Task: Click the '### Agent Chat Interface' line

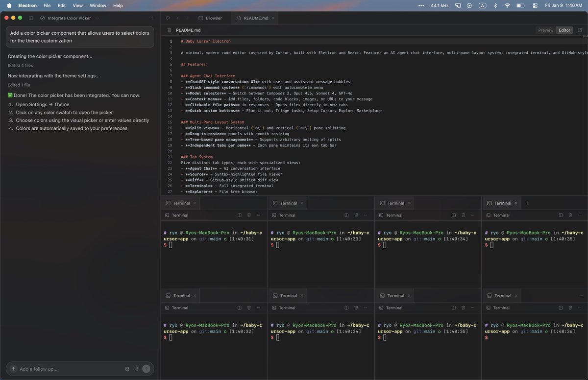Action: click(208, 76)
